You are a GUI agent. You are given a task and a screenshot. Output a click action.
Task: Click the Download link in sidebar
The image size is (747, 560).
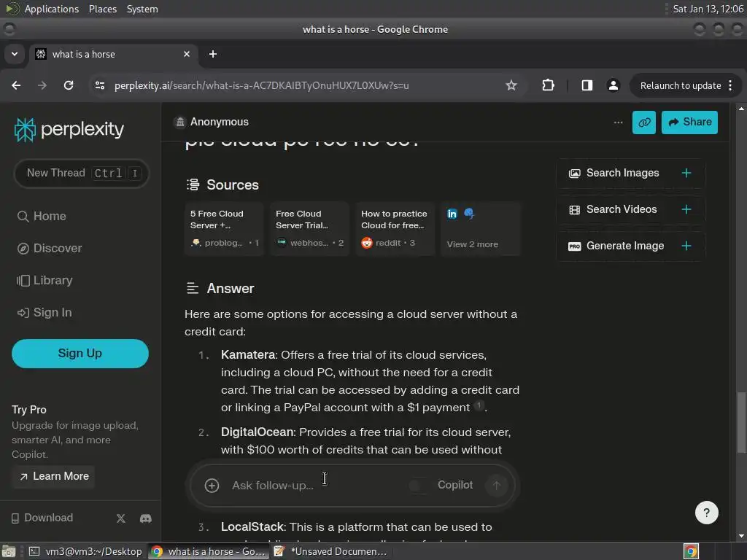pos(42,518)
